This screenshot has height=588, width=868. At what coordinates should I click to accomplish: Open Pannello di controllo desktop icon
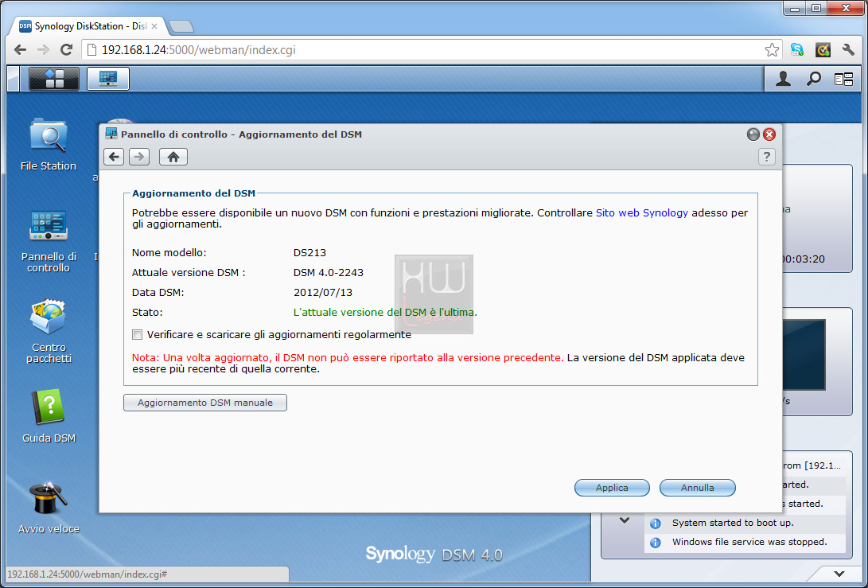49,241
